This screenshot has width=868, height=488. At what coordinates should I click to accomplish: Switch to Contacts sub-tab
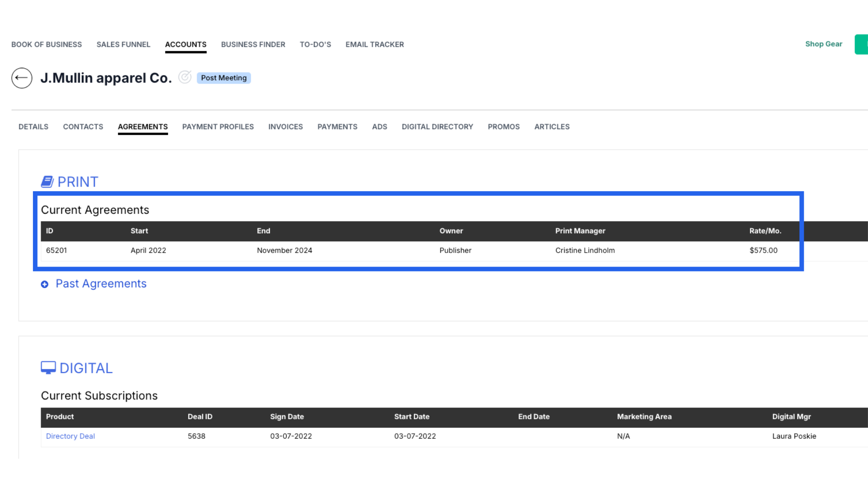pyautogui.click(x=83, y=127)
